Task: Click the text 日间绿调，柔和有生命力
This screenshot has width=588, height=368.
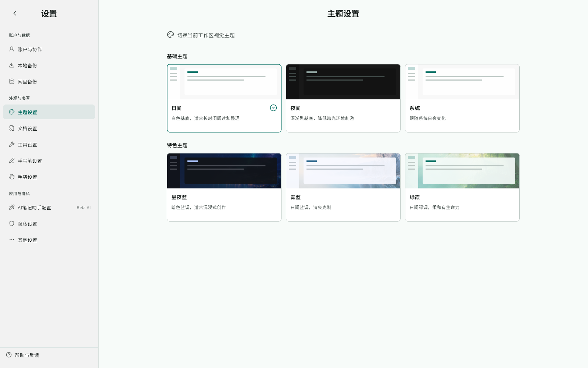Action: click(434, 207)
